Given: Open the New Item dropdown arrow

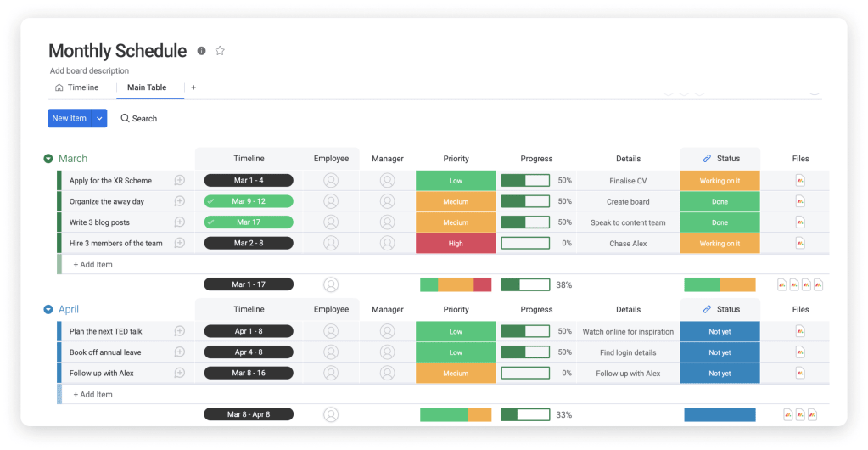Looking at the screenshot, I should click(x=99, y=119).
